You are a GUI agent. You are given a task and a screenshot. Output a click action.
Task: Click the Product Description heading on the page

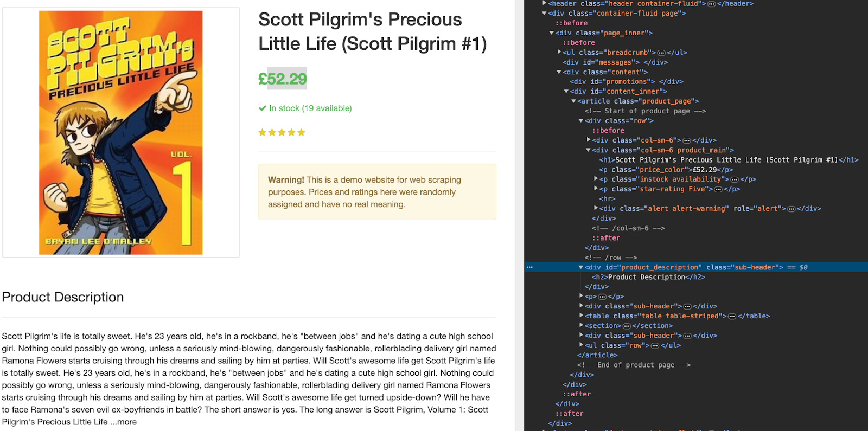pyautogui.click(x=63, y=297)
